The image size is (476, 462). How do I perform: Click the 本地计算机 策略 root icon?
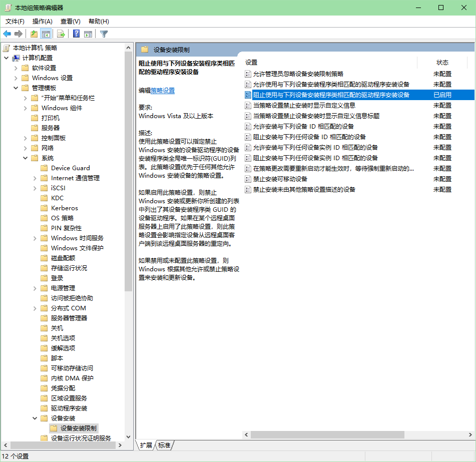coord(7,48)
